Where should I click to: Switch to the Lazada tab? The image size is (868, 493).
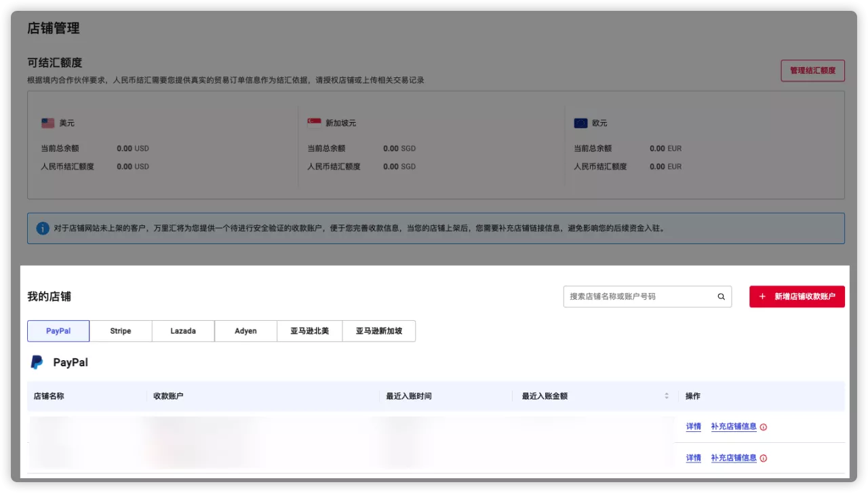click(182, 331)
